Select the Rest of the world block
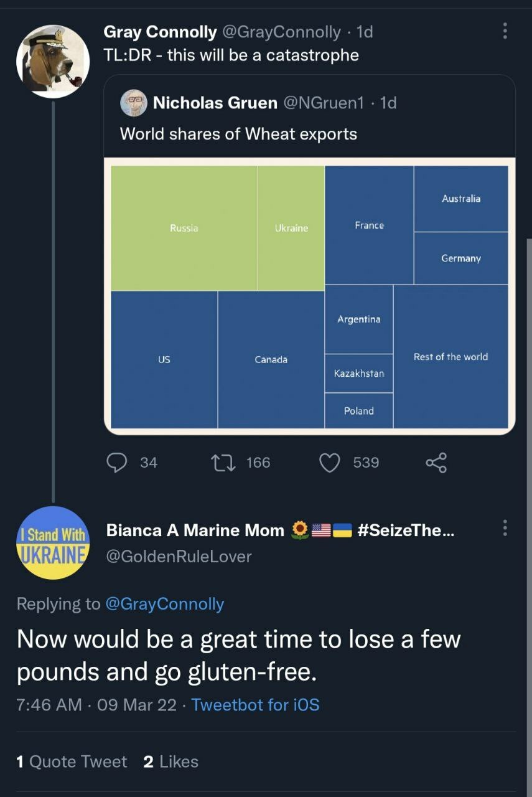Viewport: 532px width, 797px height. (450, 357)
